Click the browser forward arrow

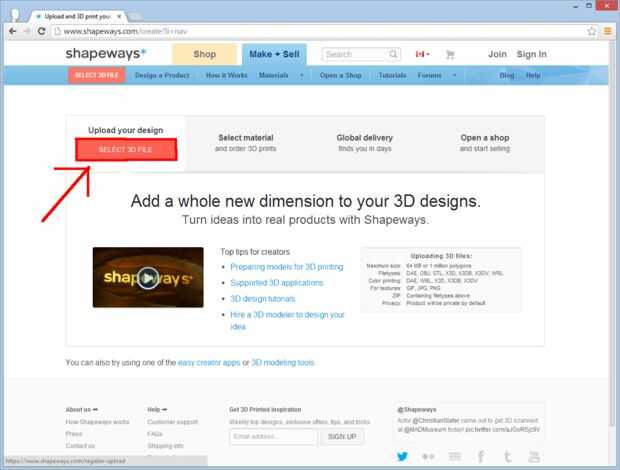27,31
